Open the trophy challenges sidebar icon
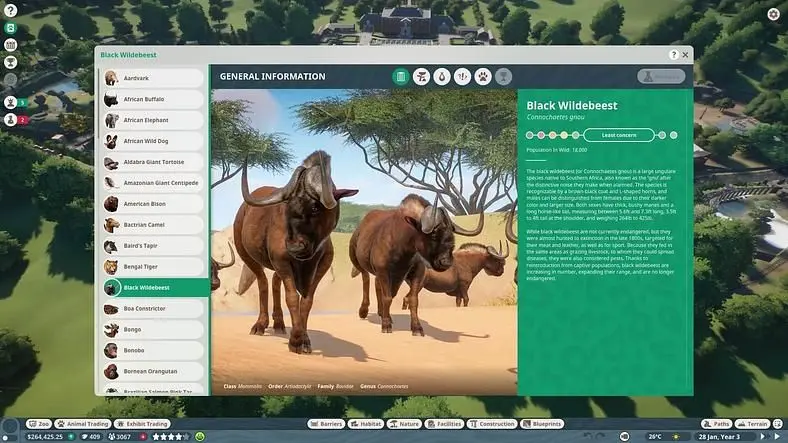 point(11,62)
